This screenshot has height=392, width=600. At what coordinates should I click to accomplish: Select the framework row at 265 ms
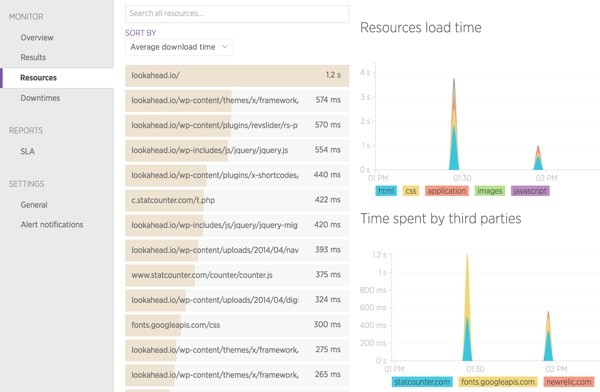(237, 375)
